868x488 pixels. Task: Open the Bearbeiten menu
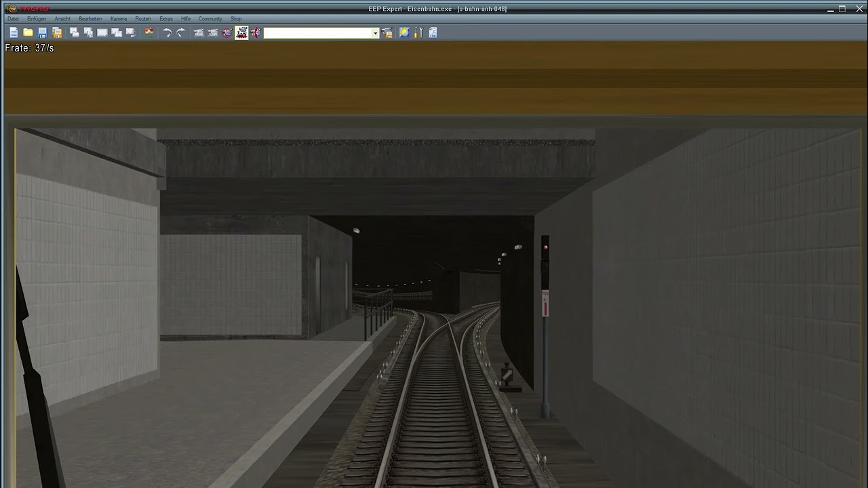tap(90, 19)
